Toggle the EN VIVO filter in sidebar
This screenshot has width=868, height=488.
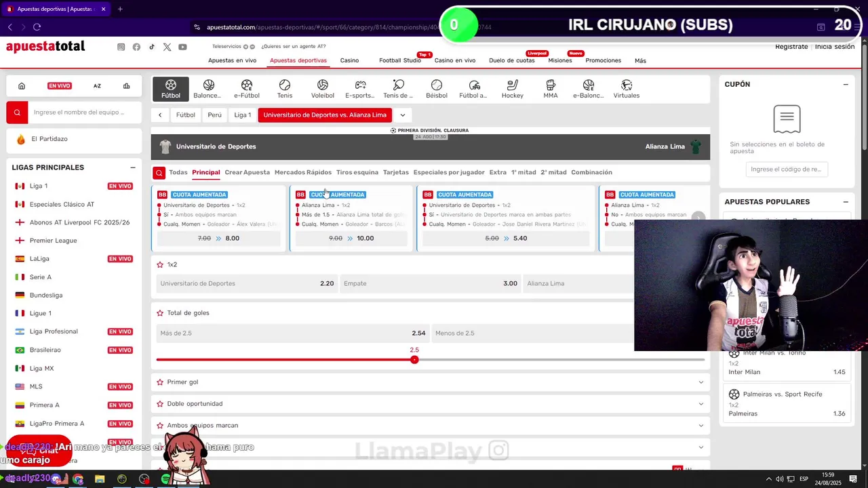tap(60, 86)
